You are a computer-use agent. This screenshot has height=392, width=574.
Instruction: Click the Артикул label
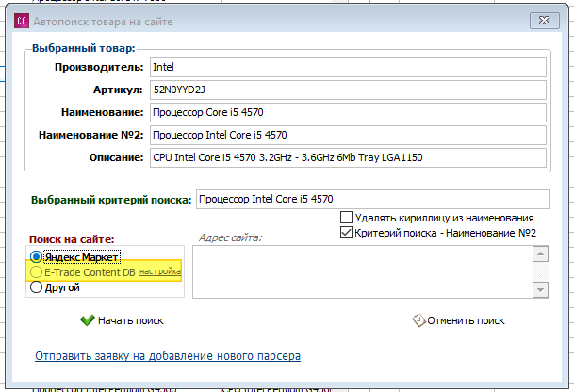(x=118, y=90)
